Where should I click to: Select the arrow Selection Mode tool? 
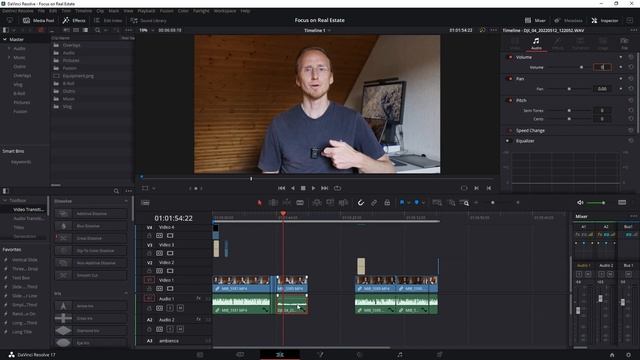pyautogui.click(x=260, y=202)
